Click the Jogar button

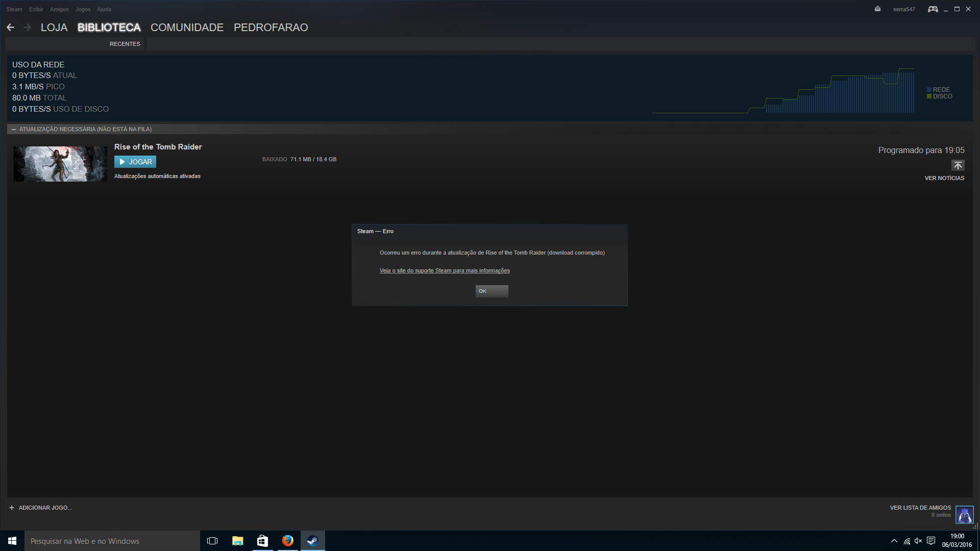click(x=135, y=162)
